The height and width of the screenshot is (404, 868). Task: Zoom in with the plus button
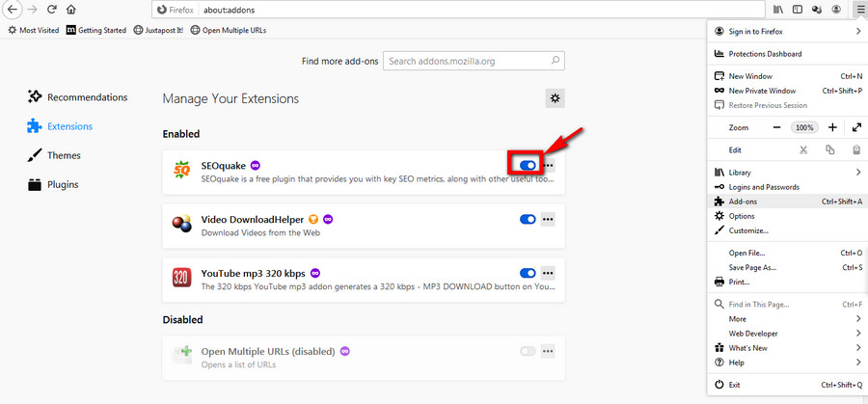click(832, 127)
